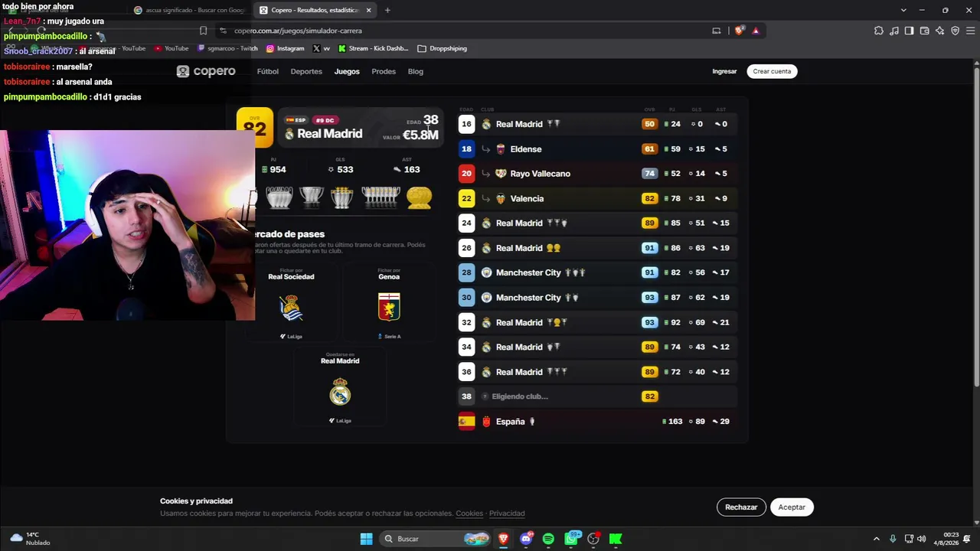Image resolution: width=980 pixels, height=551 pixels.
Task: Open the X bookmark 'vv'
Action: (x=322, y=48)
